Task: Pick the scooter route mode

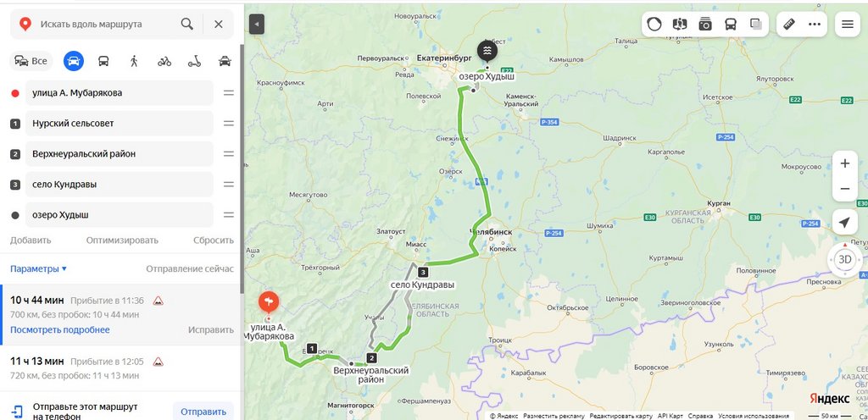Action: 194,61
